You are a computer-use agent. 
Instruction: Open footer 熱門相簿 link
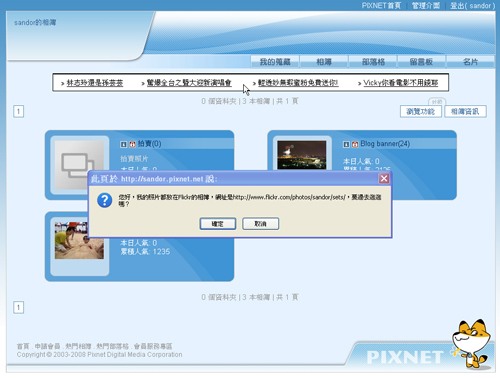click(x=78, y=346)
